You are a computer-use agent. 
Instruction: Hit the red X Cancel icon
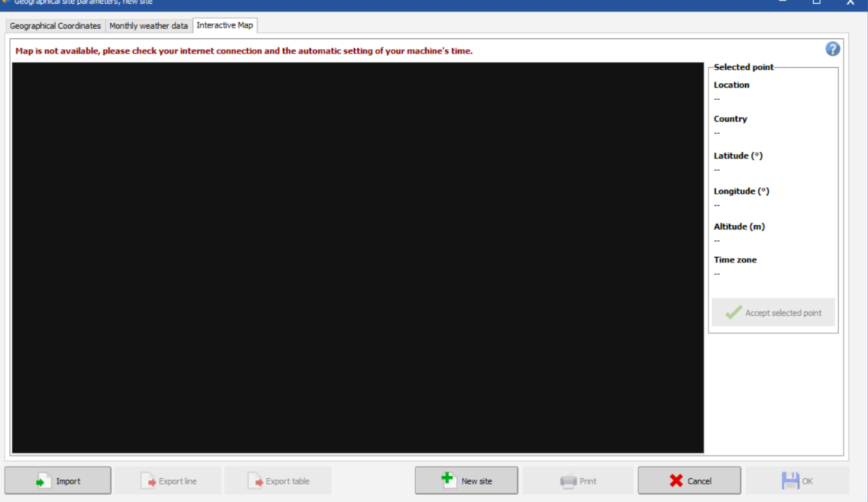pyautogui.click(x=676, y=481)
